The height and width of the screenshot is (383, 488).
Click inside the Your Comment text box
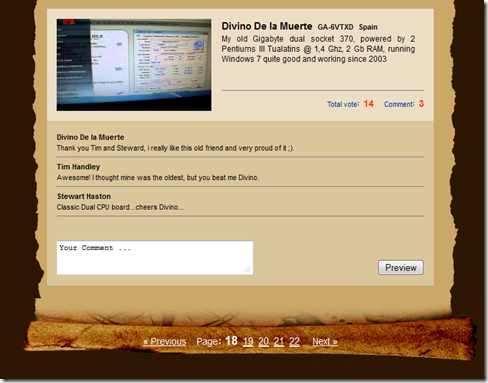[x=155, y=258]
